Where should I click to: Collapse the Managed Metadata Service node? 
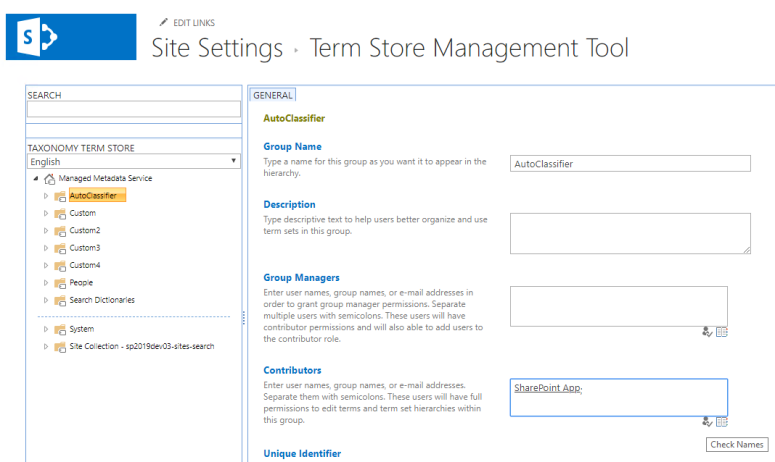[x=36, y=179]
